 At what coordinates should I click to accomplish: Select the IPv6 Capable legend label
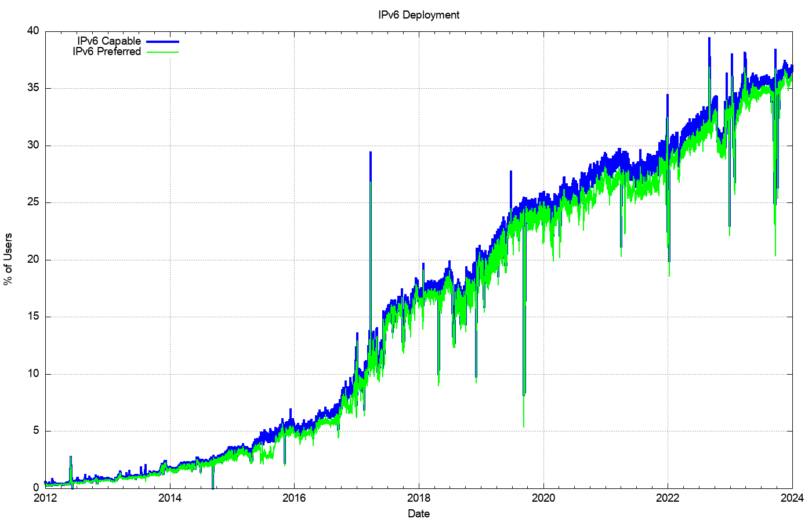pos(109,41)
